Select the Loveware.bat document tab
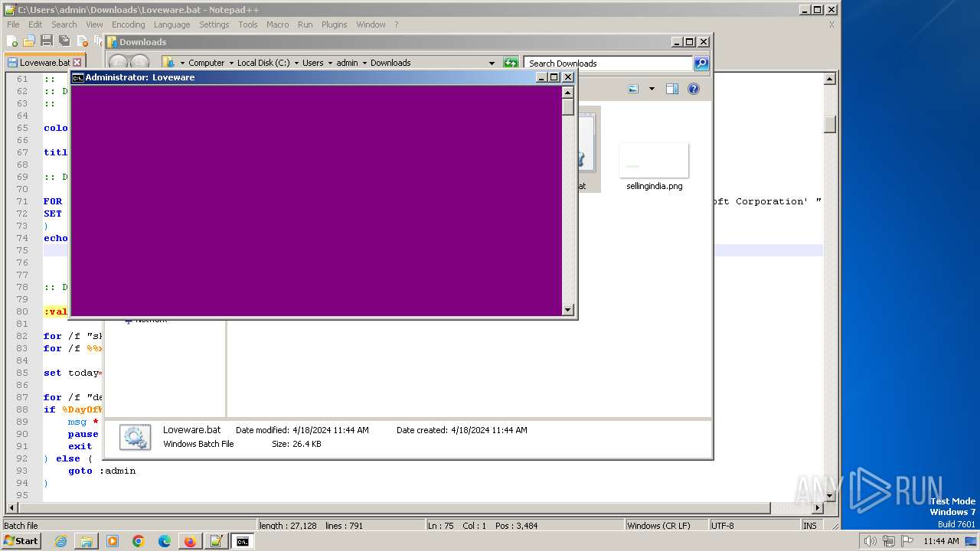 [44, 63]
